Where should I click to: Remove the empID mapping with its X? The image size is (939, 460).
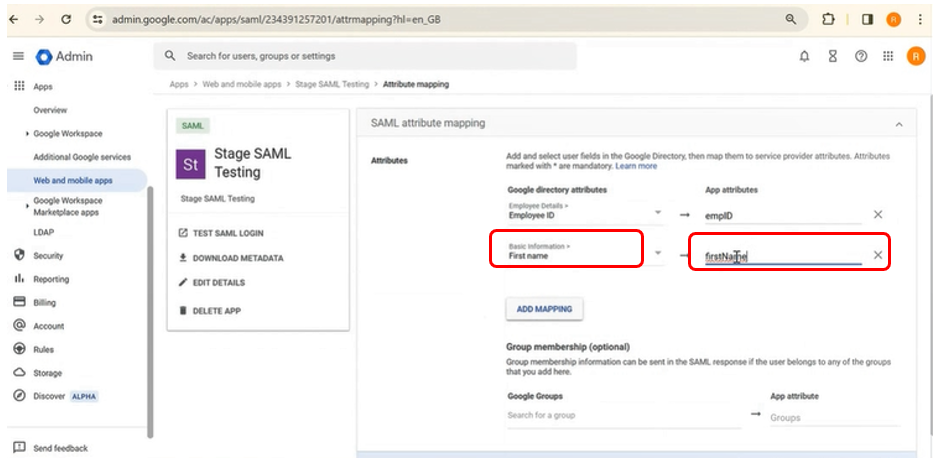tap(878, 214)
